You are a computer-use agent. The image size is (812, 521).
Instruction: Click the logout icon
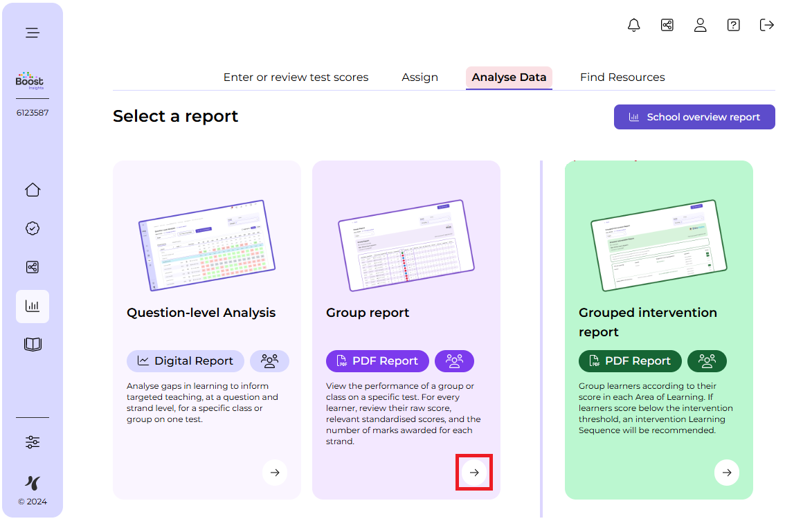(766, 26)
